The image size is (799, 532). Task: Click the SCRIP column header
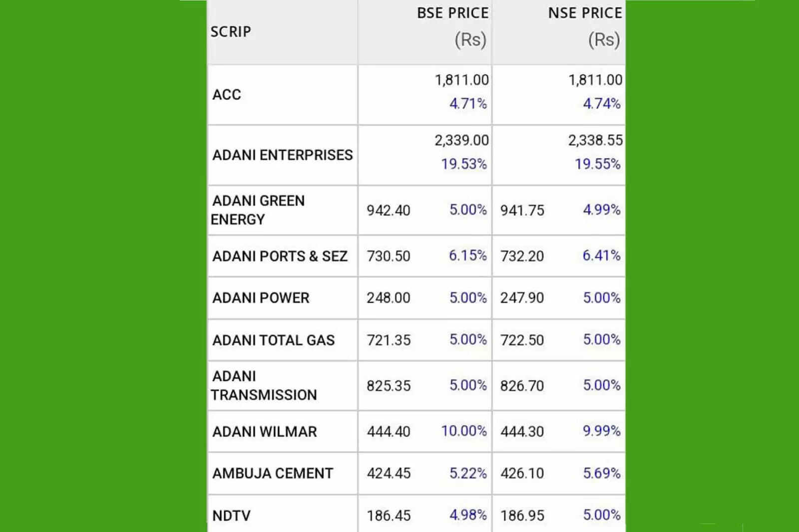[231, 32]
